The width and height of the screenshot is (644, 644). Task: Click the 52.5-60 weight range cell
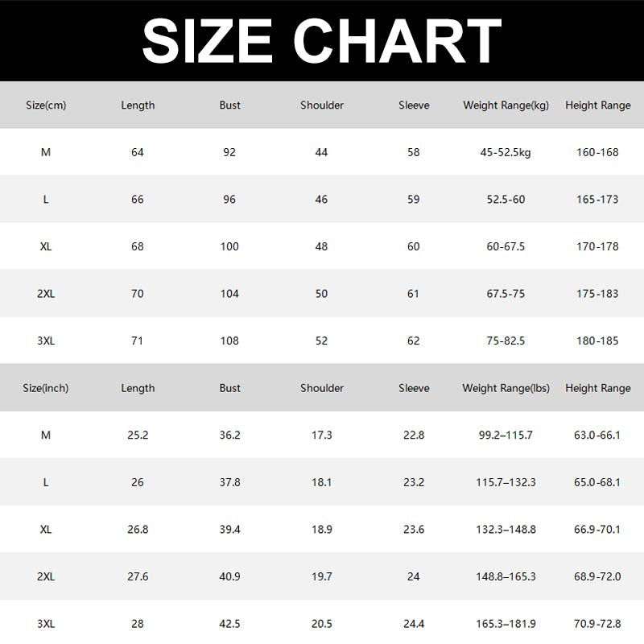506,199
